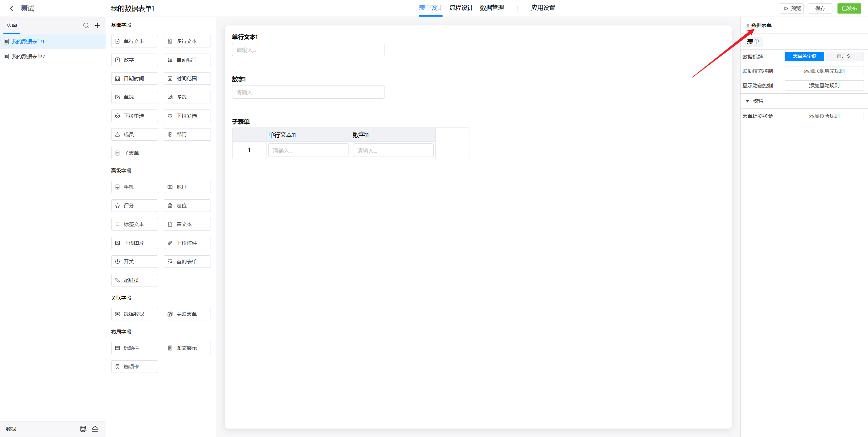Choose the 定位 location field
Image resolution: width=868 pixels, height=437 pixels.
[x=187, y=206]
